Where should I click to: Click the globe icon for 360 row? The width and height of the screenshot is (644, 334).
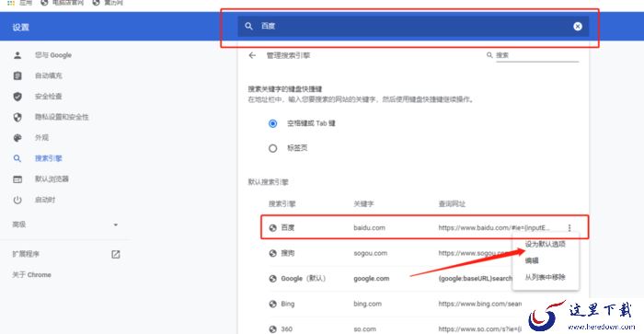(272, 329)
